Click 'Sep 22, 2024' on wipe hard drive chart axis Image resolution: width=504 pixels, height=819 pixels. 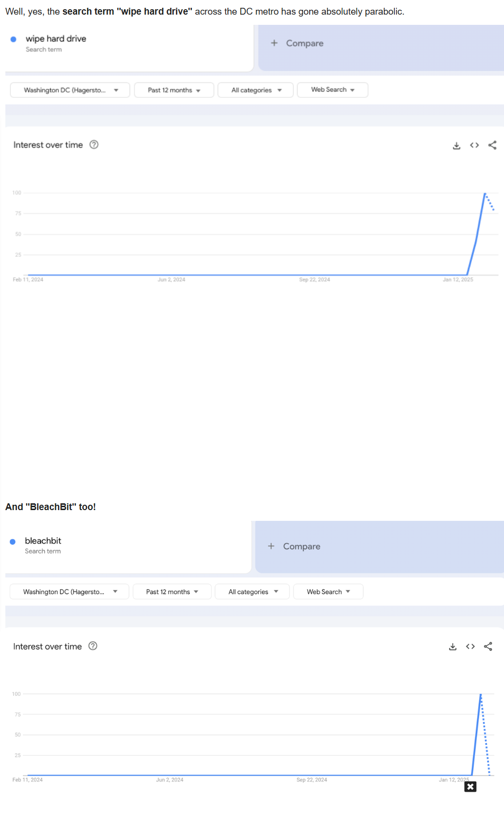click(315, 280)
